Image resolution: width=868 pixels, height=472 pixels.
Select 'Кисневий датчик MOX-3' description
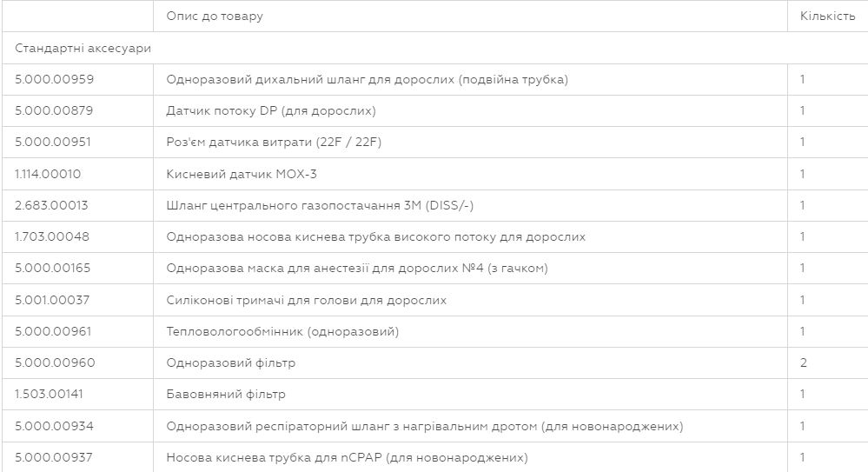242,174
